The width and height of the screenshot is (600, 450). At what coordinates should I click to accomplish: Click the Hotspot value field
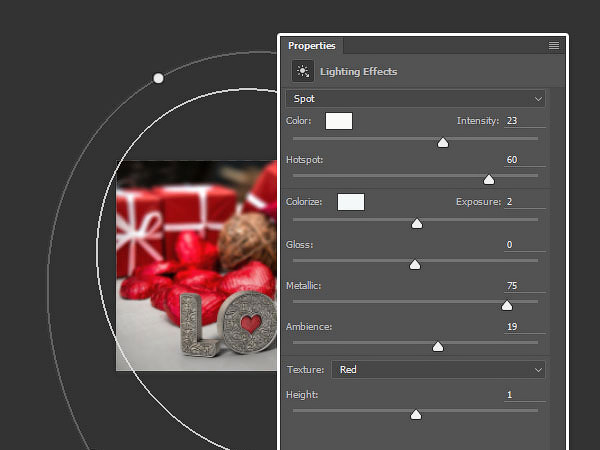pos(525,160)
